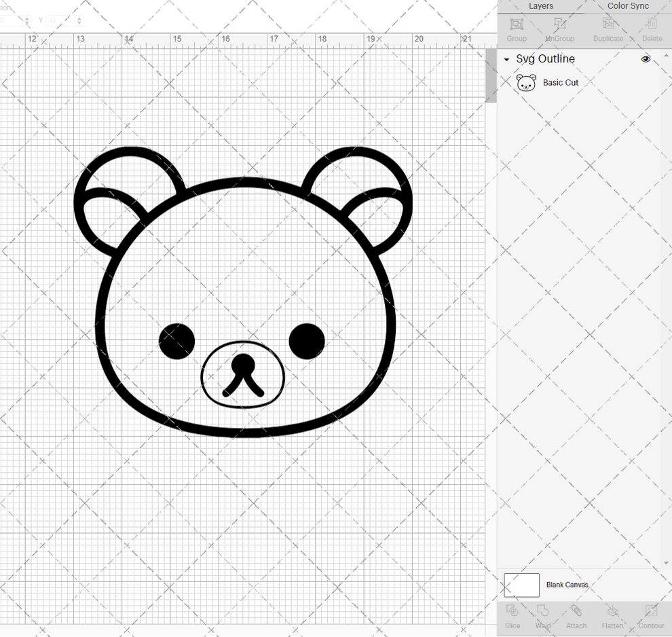Collapse the Svg Outline group
This screenshot has width=672, height=637.
[505, 59]
